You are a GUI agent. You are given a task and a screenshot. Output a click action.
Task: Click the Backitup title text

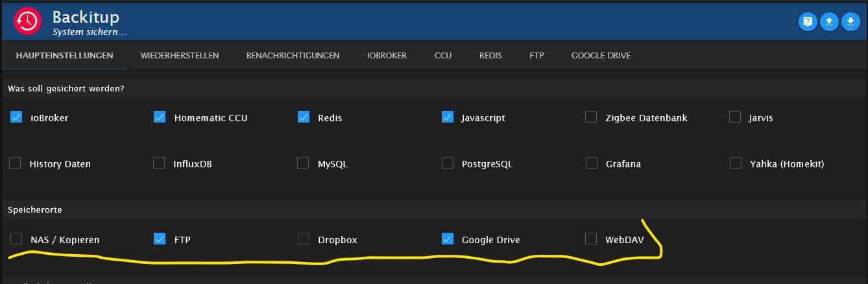coord(86,17)
